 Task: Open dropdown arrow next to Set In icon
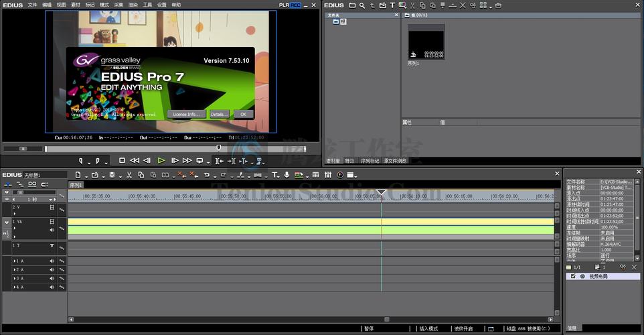[89, 163]
